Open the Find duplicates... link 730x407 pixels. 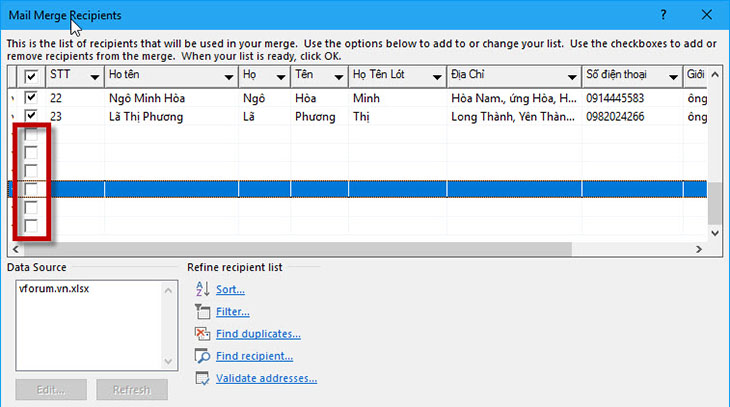coord(258,334)
